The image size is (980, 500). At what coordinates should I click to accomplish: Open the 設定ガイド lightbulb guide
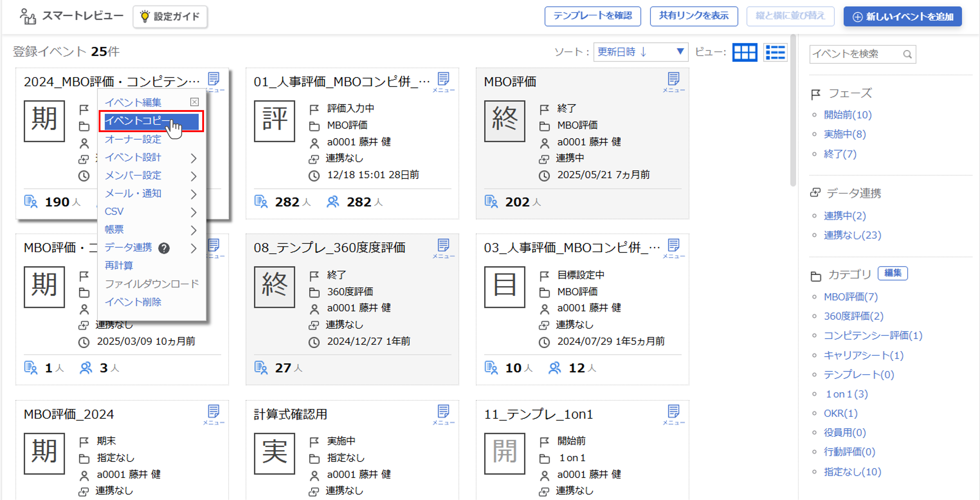pos(170,16)
